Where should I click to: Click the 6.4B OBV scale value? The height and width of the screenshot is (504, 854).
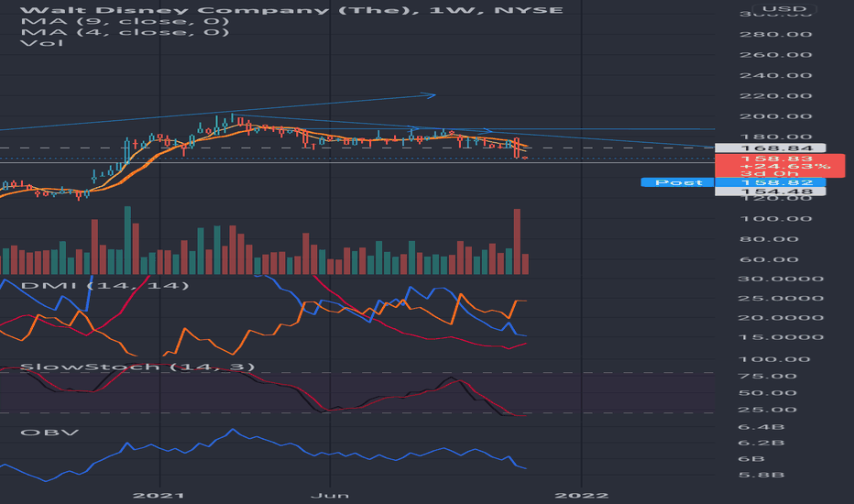tap(761, 427)
